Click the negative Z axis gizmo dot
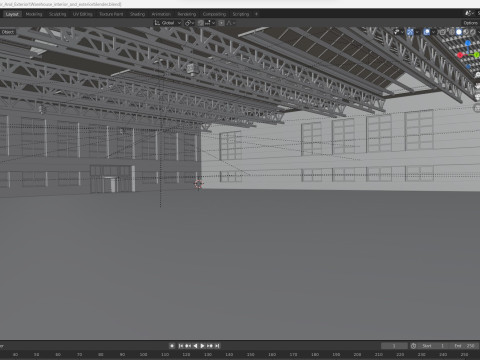Viewport: 480px width, 360px height. [468, 66]
